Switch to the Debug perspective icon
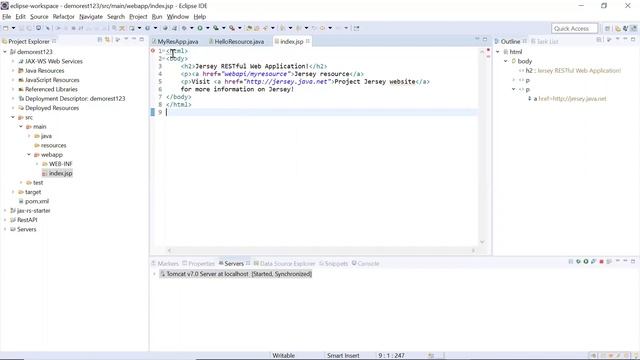The width and height of the screenshot is (640, 360). tap(626, 28)
